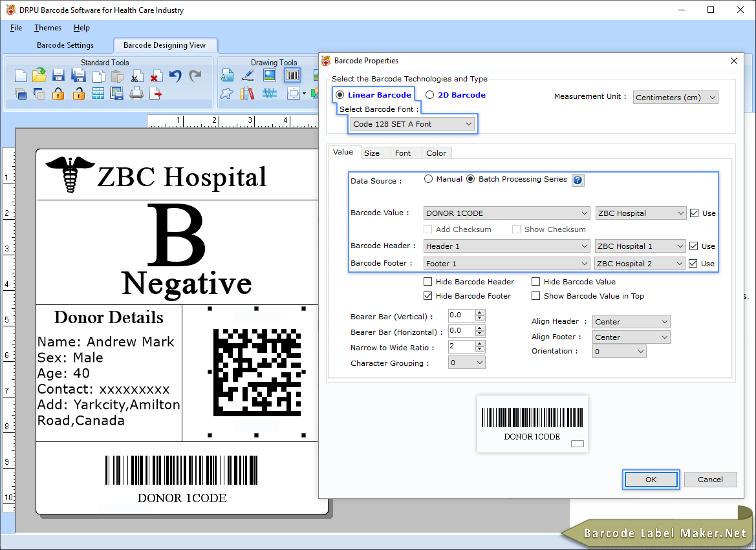Close the Barcode Properties dialog
The width and height of the screenshot is (756, 550).
tap(734, 61)
